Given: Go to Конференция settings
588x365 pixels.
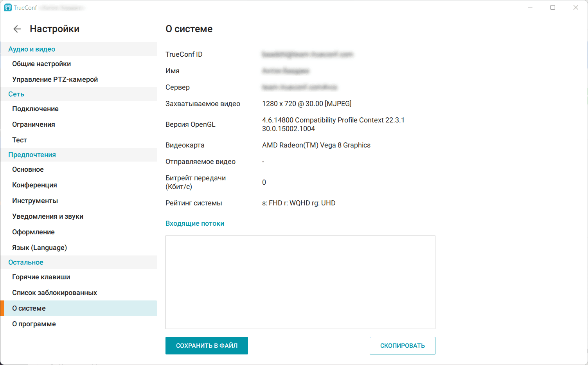Looking at the screenshot, I should 79,185.
